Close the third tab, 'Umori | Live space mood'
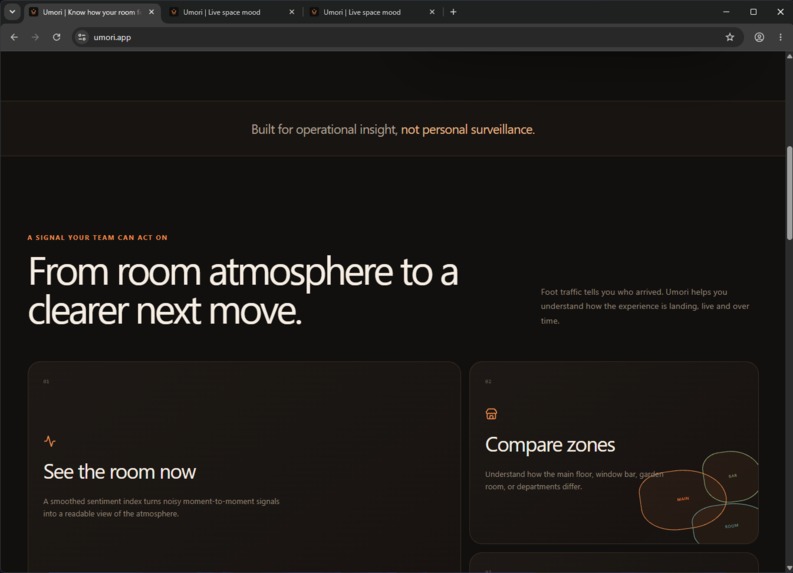 tap(432, 12)
